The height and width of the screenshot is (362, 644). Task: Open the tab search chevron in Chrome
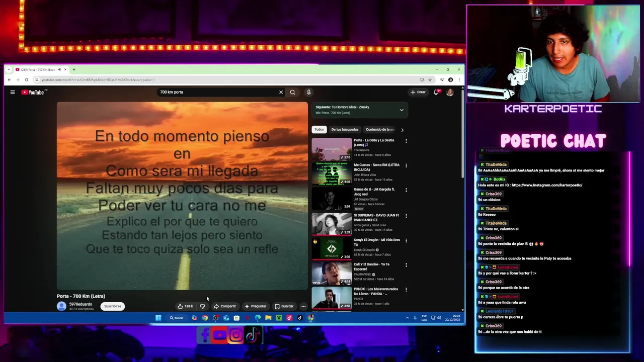click(9, 69)
